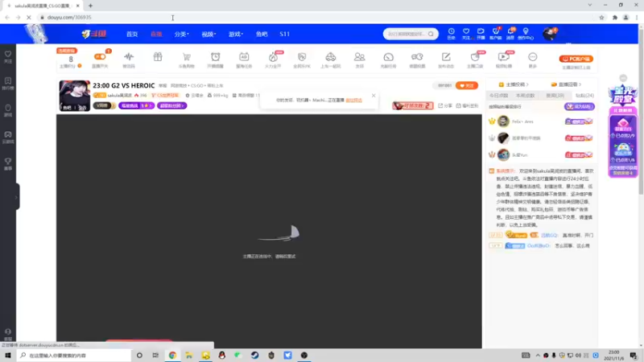Click the search input field in header

(407, 34)
